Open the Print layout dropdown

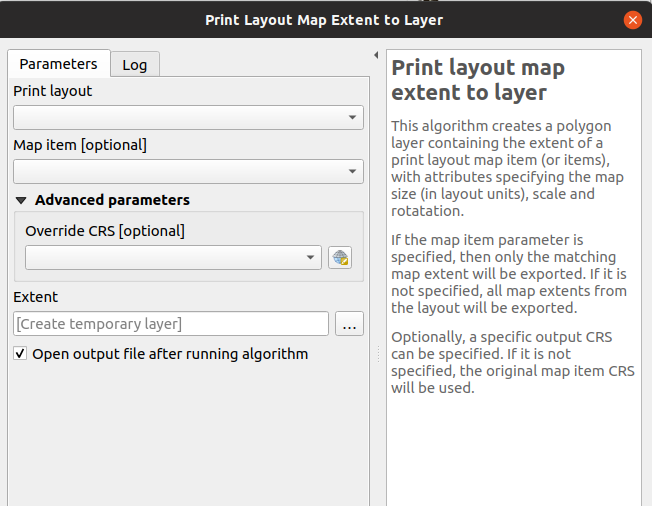[188, 118]
